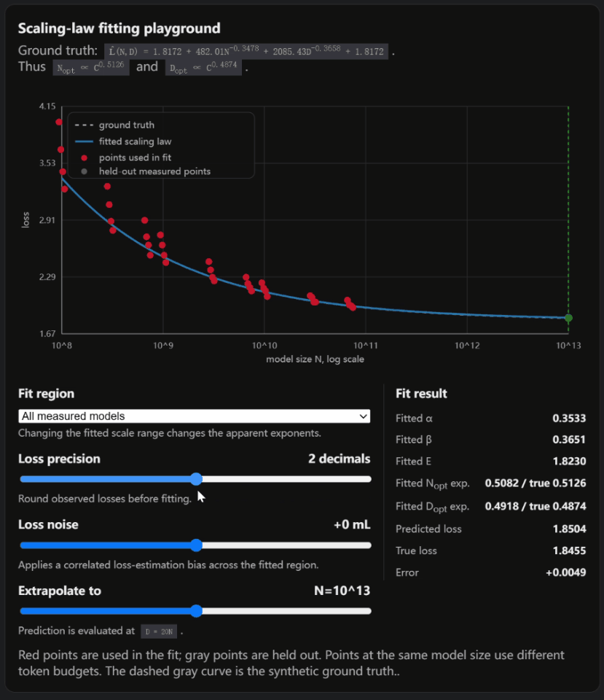Click the ground truth formula code box
The width and height of the screenshot is (604, 700).
246,51
